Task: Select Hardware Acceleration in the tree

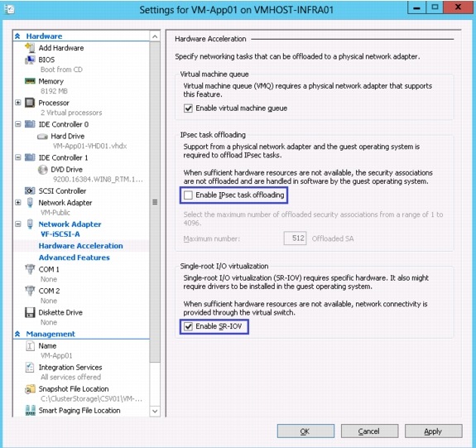Action: pyautogui.click(x=81, y=246)
